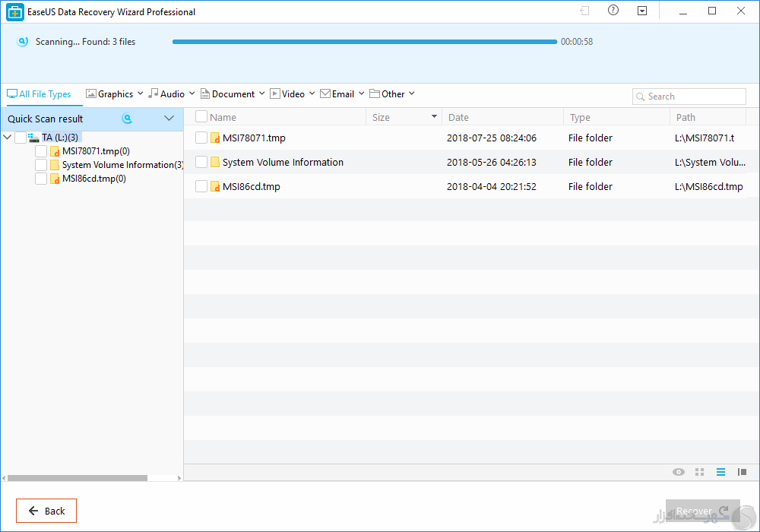Select the date 2018-04-04 20:21:52 cell
The height and width of the screenshot is (532, 760).
[x=492, y=186]
